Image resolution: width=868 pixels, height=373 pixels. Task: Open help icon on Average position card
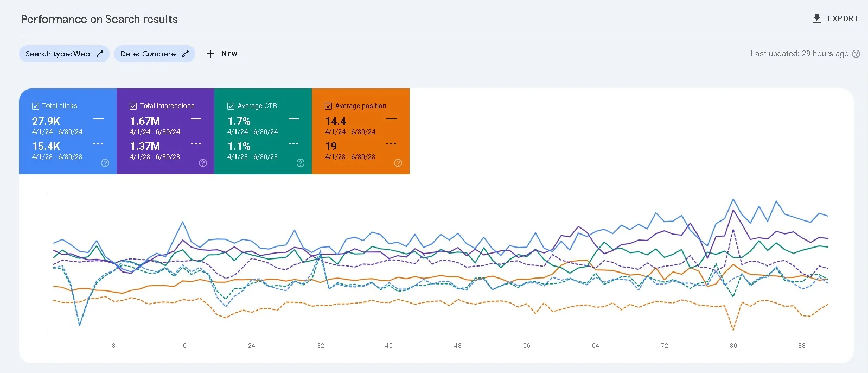(x=398, y=163)
